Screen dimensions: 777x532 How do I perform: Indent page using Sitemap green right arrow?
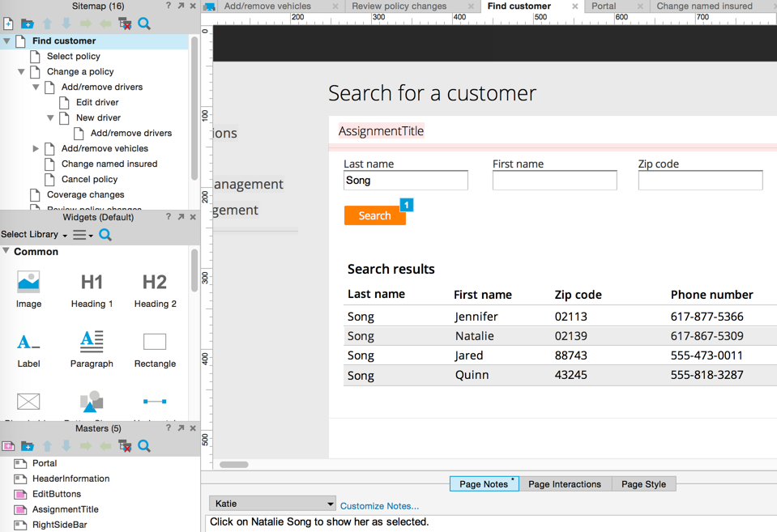pyautogui.click(x=86, y=23)
